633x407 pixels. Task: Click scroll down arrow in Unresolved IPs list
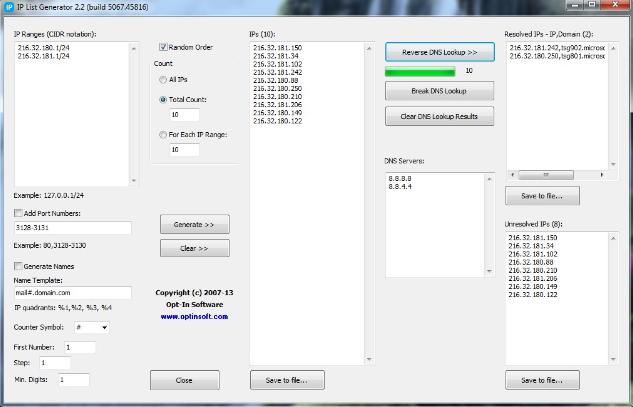(613, 359)
